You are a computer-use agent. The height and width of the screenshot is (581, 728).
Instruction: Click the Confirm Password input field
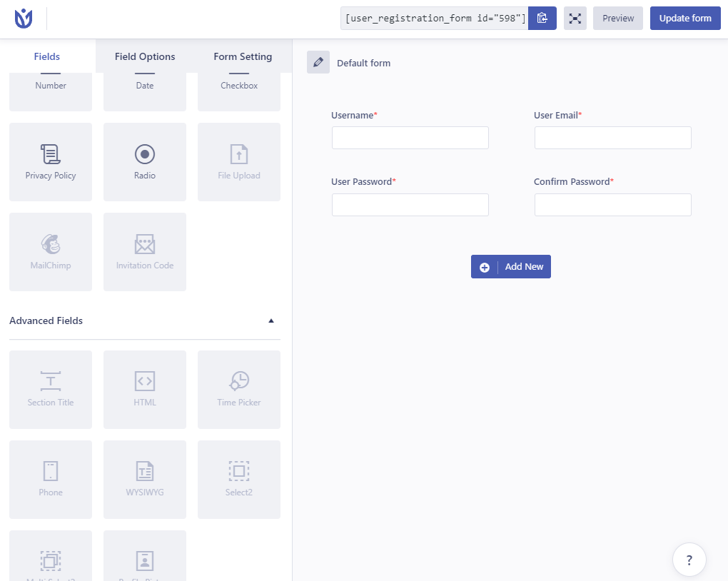(x=613, y=205)
